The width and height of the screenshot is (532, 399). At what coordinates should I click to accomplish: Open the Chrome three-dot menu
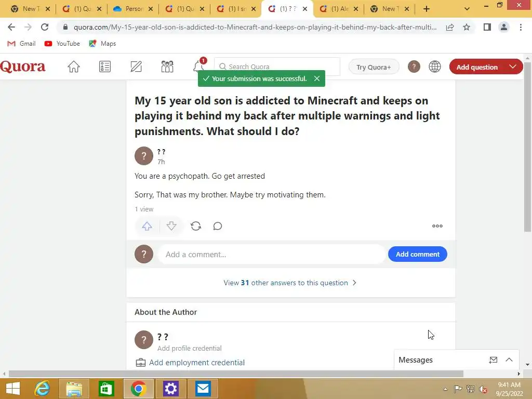(521, 27)
